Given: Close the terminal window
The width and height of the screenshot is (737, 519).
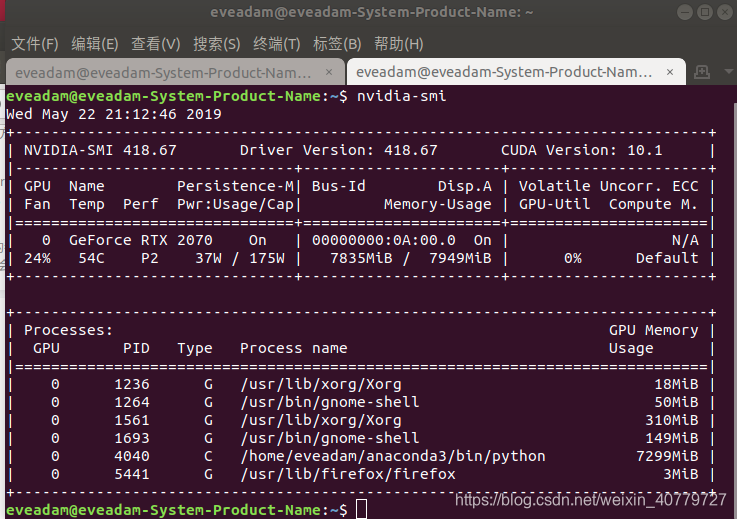Looking at the screenshot, I should tap(725, 12).
